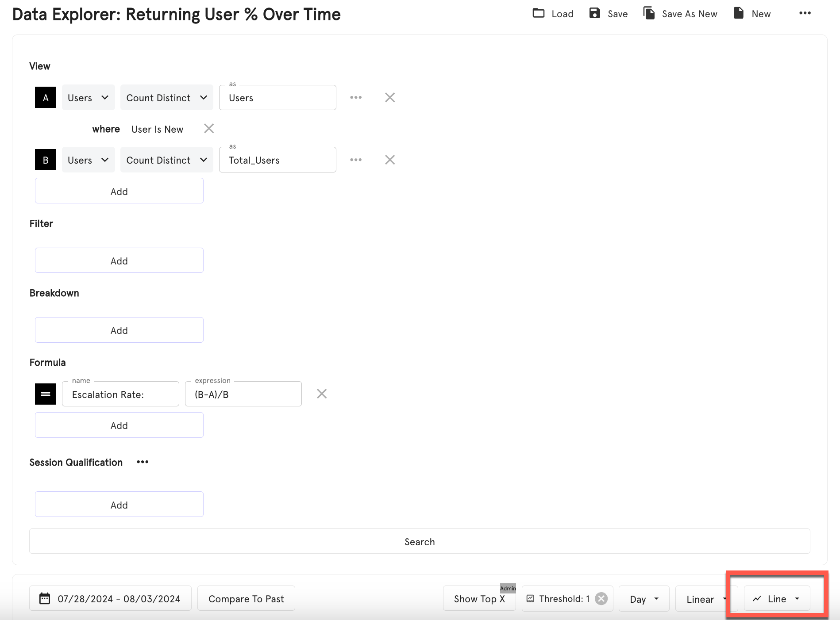Open the Linear scale dropdown

[x=706, y=599]
